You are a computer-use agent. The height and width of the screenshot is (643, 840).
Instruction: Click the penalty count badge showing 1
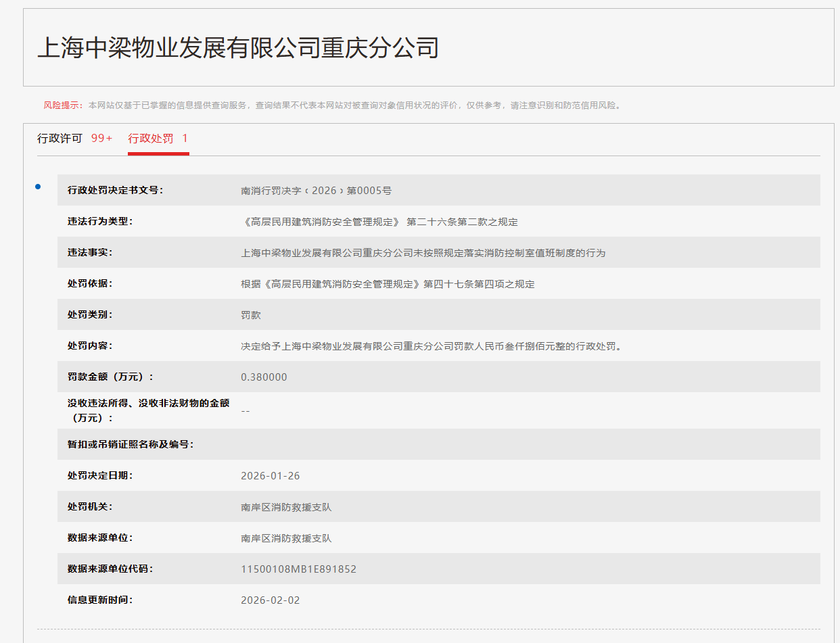[x=184, y=138]
